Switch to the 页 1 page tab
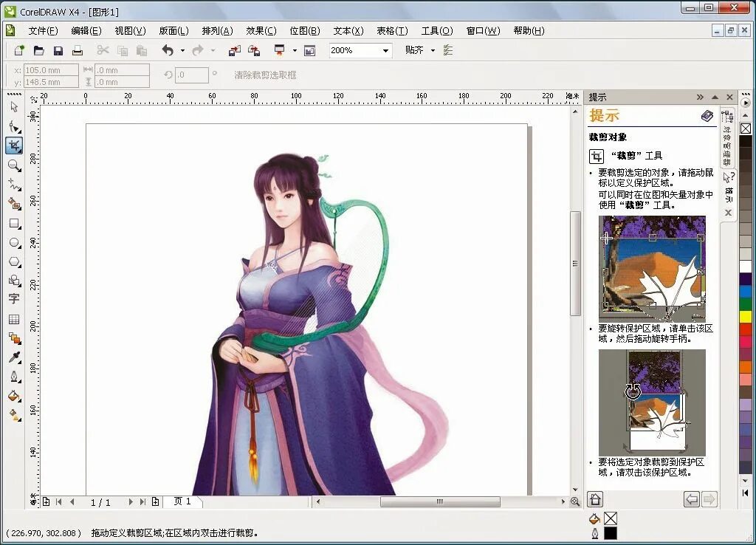 (182, 501)
